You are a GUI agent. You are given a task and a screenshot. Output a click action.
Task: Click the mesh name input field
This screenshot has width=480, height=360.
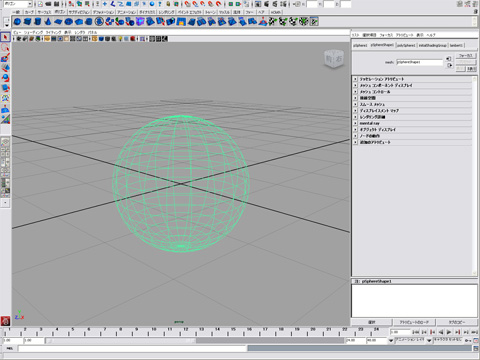pyautogui.click(x=419, y=62)
